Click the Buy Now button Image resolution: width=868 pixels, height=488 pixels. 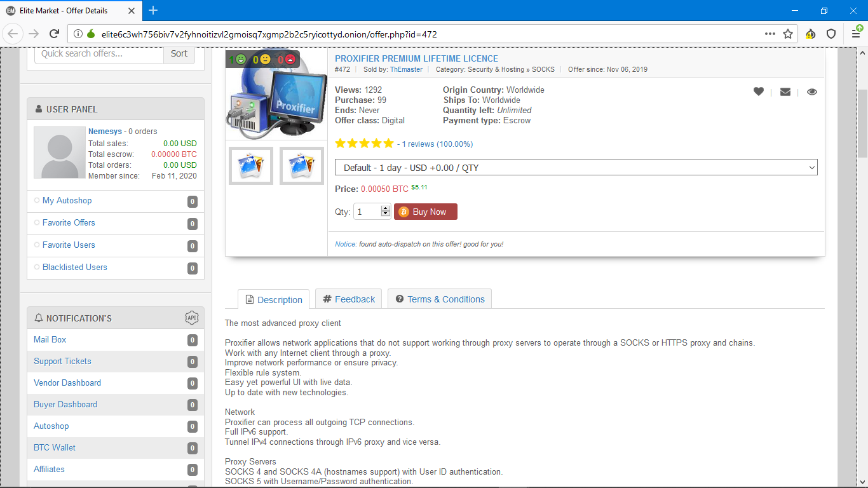(426, 212)
